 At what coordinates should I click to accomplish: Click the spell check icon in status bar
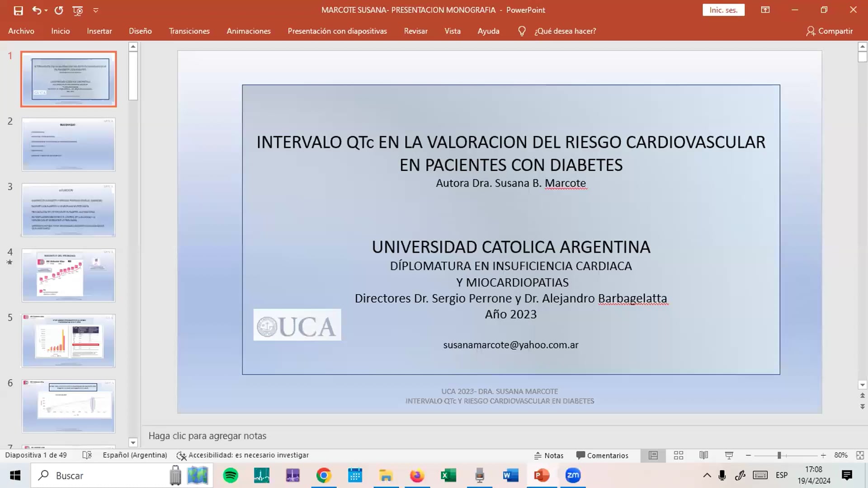87,455
